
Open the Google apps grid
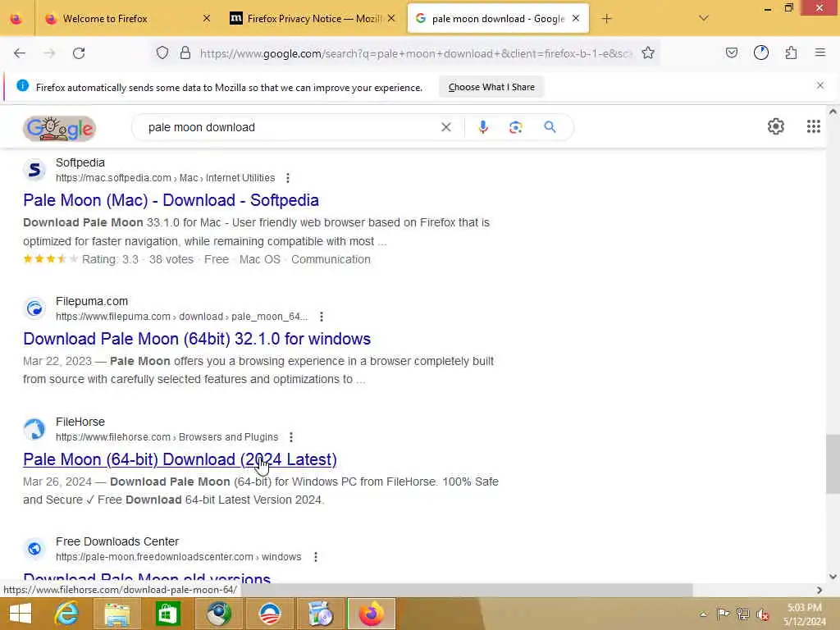point(813,126)
